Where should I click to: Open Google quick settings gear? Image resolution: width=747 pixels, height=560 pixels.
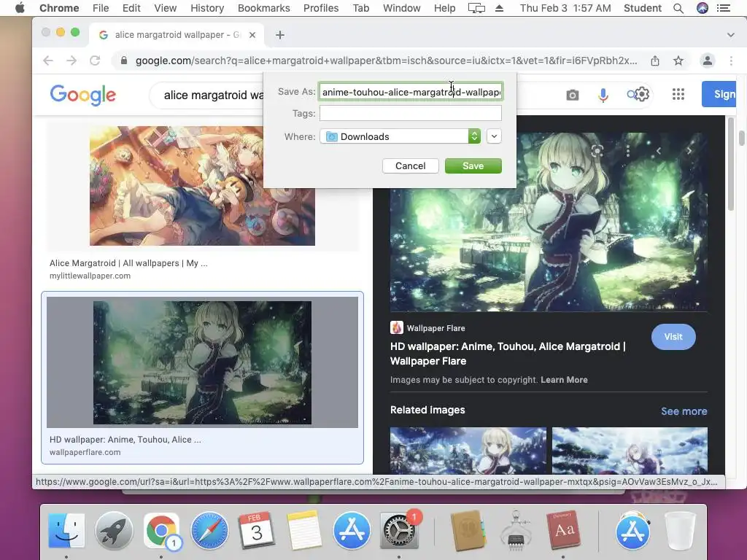click(641, 95)
